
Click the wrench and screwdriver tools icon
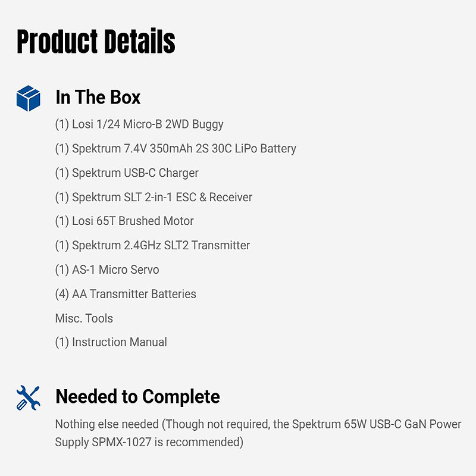pyautogui.click(x=28, y=397)
